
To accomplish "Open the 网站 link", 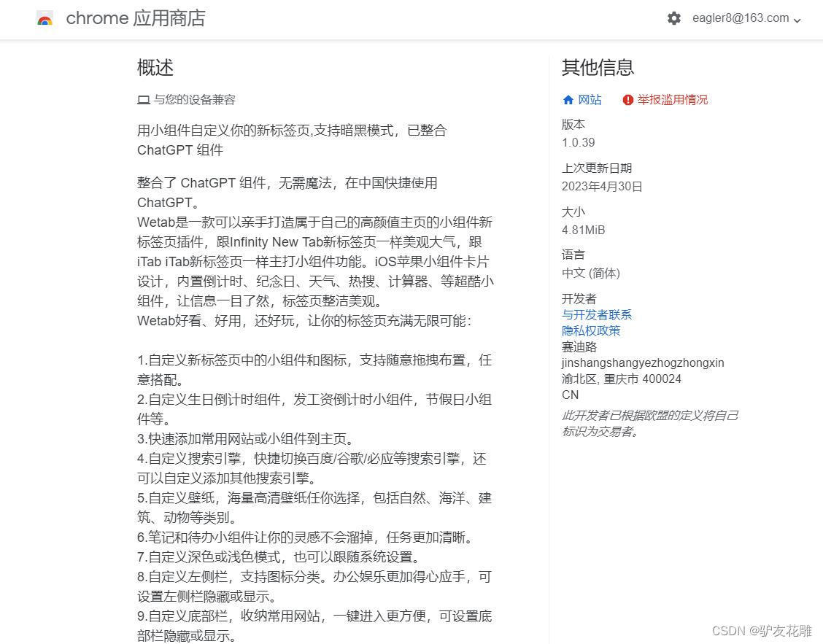I will pos(590,100).
